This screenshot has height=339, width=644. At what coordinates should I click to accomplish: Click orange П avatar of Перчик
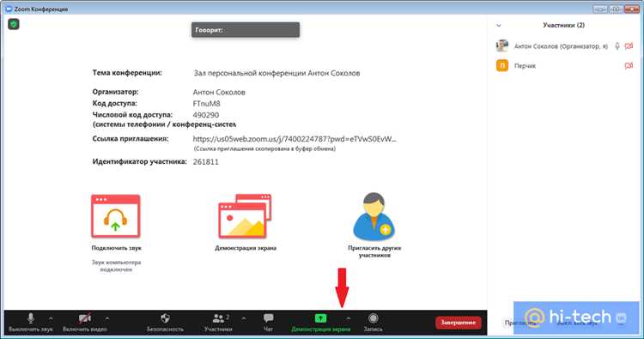502,66
